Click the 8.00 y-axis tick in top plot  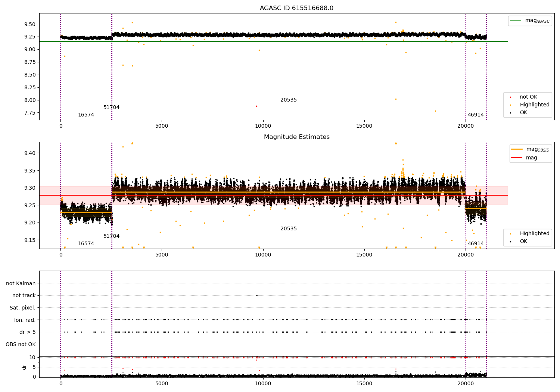[x=29, y=100]
